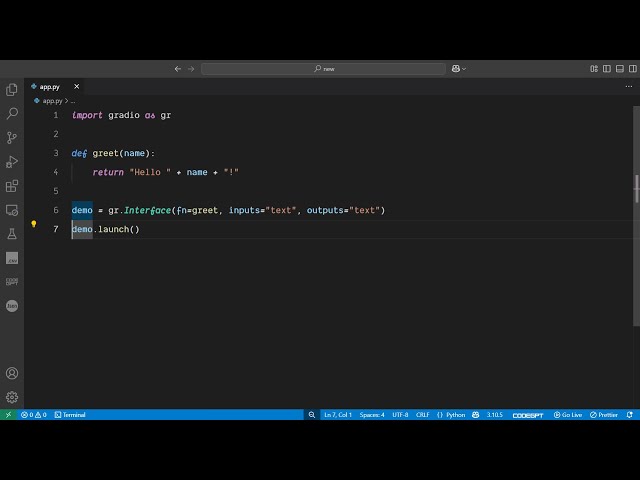Open the Source Control view

12,138
